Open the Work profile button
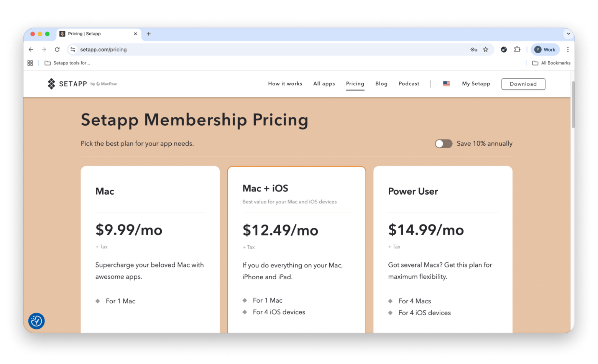Image resolution: width=598 pixels, height=364 pixels. point(545,49)
